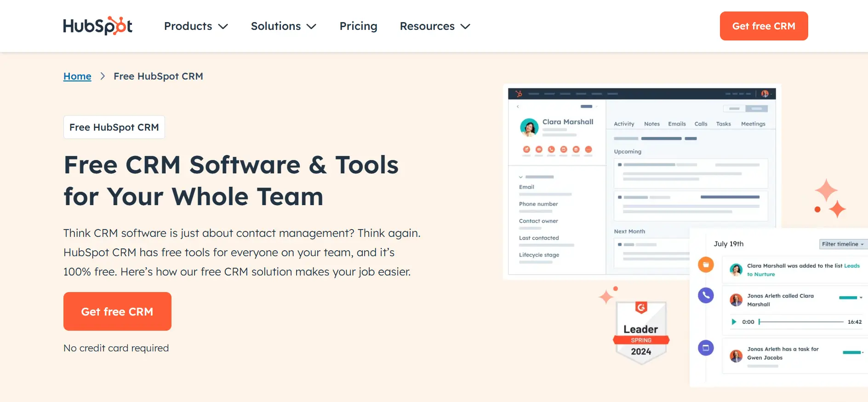Expand the Solutions menu
The width and height of the screenshot is (868, 402).
(x=283, y=26)
